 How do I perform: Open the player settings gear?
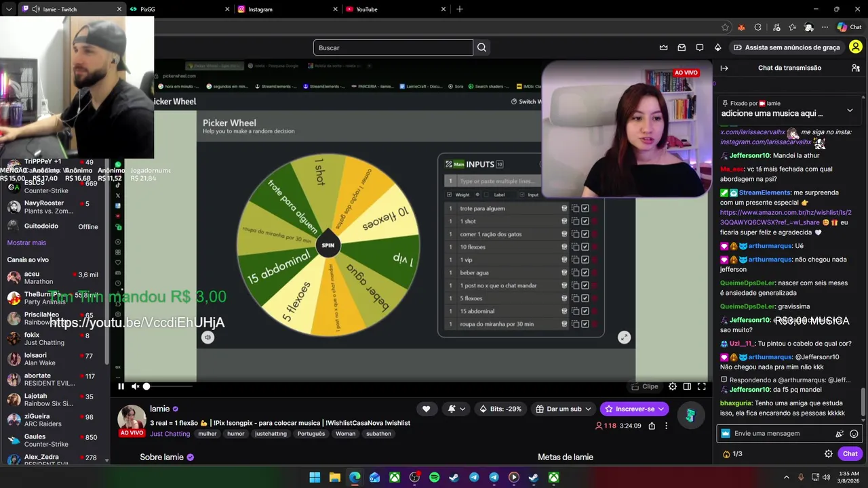pos(672,386)
